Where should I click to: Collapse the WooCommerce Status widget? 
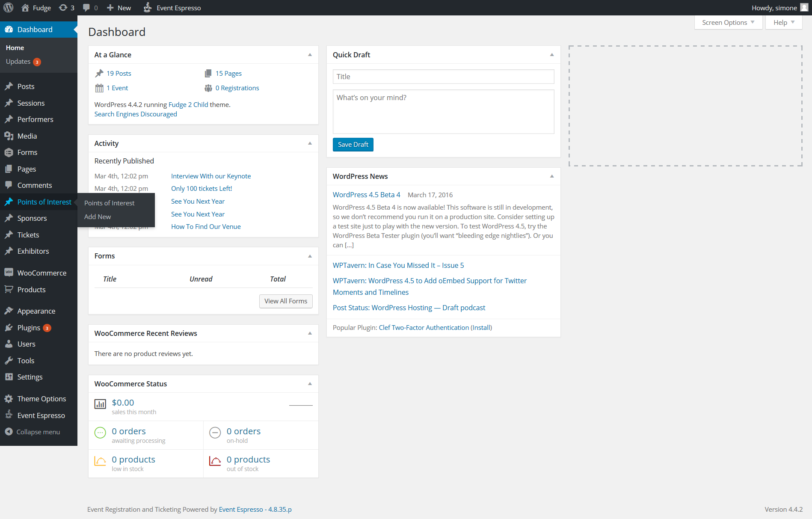point(310,384)
